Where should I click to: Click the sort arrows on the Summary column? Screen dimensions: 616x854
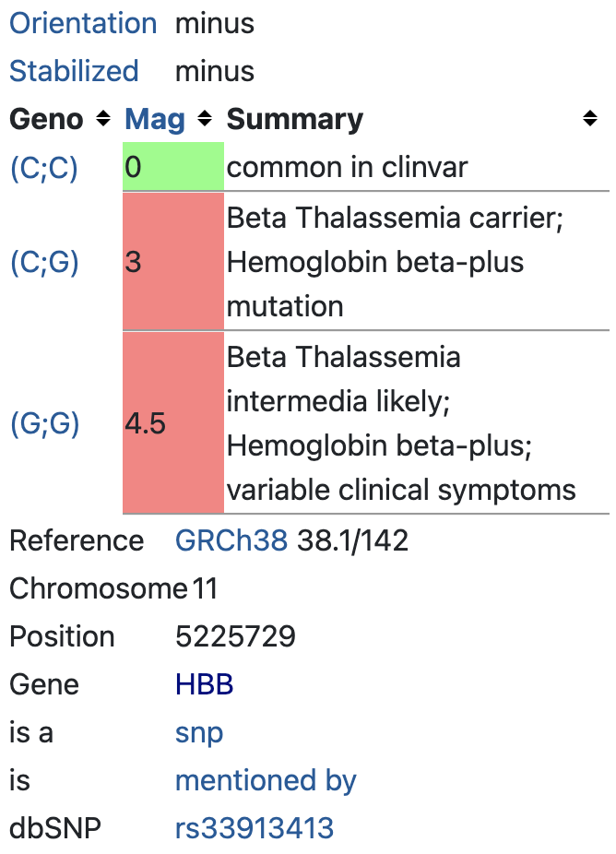pos(588,118)
